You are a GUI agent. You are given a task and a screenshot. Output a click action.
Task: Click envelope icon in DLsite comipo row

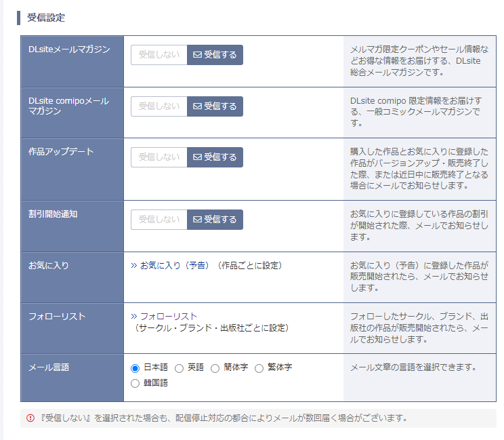coord(198,106)
